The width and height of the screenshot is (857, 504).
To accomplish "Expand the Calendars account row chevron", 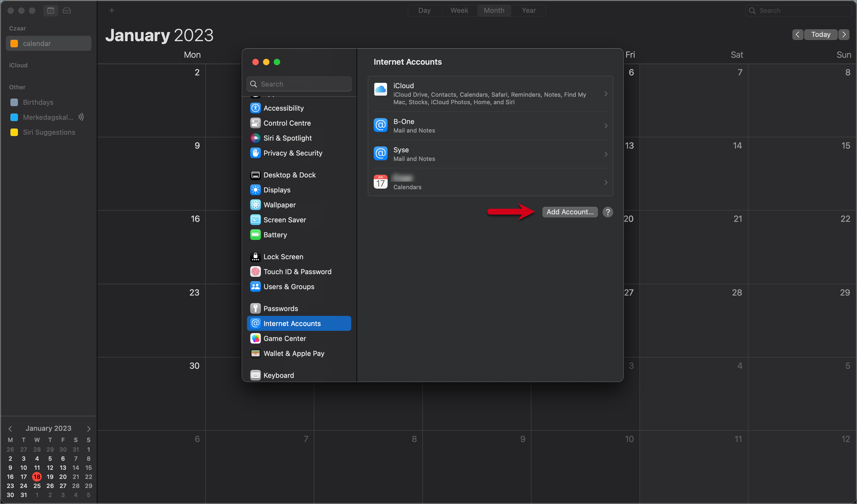I will [606, 182].
